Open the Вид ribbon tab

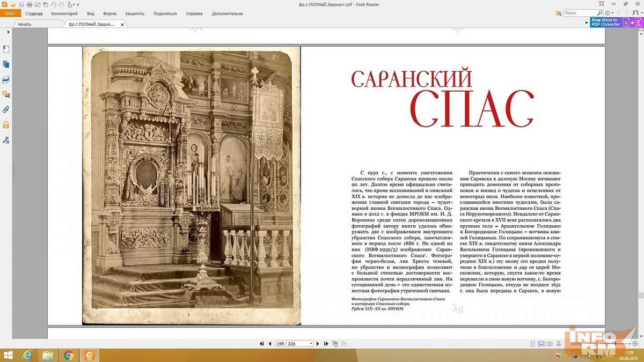(91, 13)
